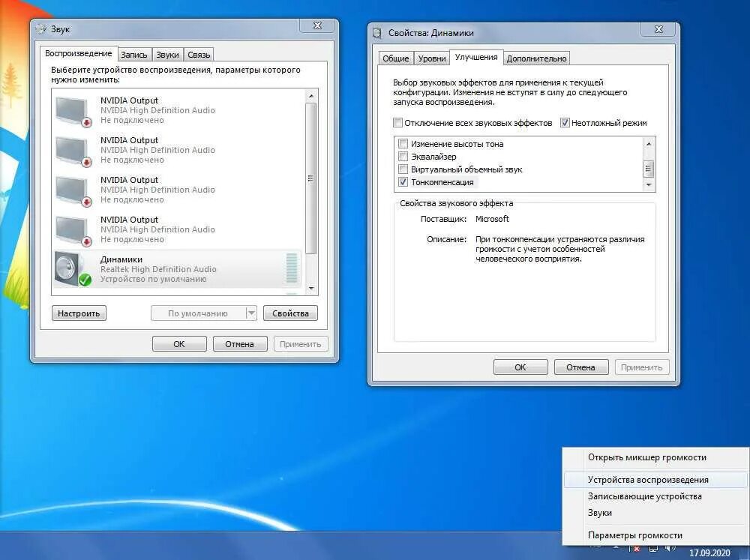Click the effects list scrollbar thumb

(x=649, y=169)
